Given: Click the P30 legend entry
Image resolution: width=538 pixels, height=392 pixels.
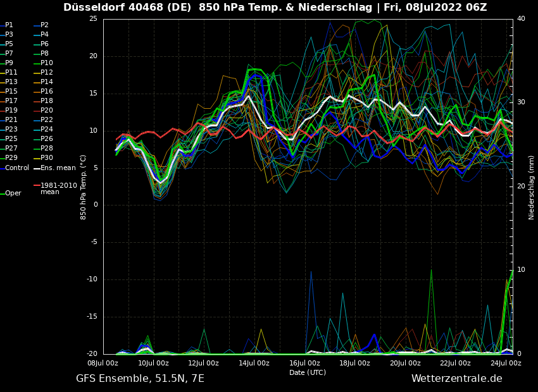Looking at the screenshot, I should click(x=47, y=158).
